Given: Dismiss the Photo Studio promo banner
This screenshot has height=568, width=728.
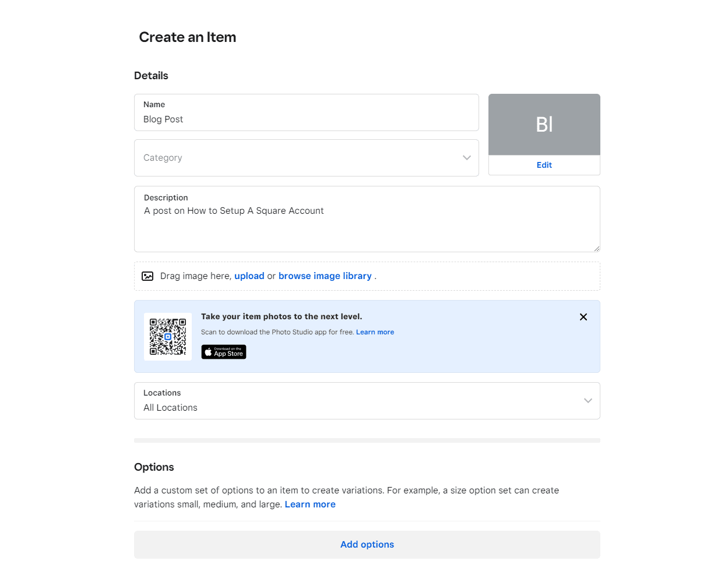Looking at the screenshot, I should coord(583,317).
